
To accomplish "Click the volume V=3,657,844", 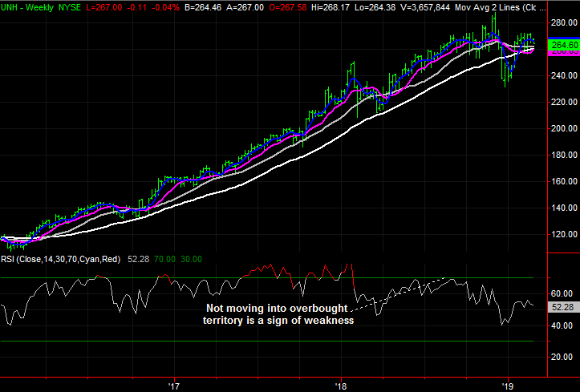I will coord(425,7).
